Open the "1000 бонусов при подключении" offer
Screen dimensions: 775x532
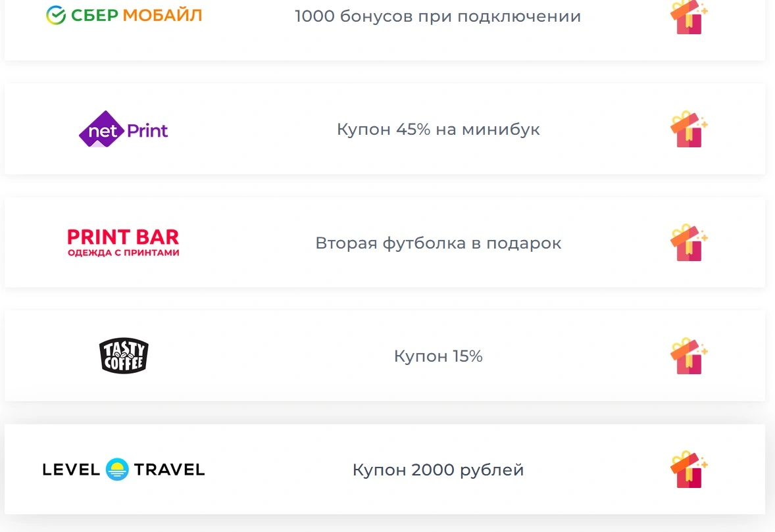point(438,16)
